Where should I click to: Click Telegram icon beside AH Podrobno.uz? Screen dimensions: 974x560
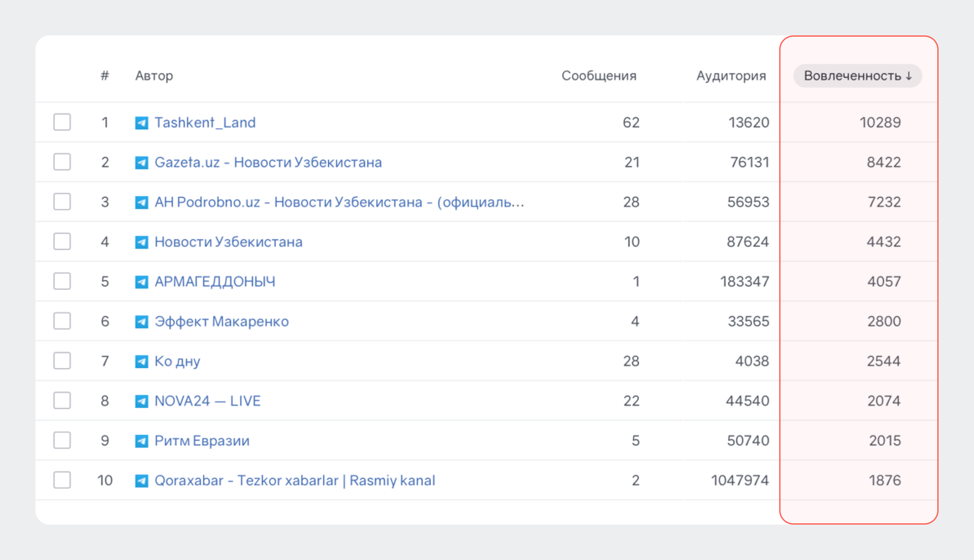(142, 202)
